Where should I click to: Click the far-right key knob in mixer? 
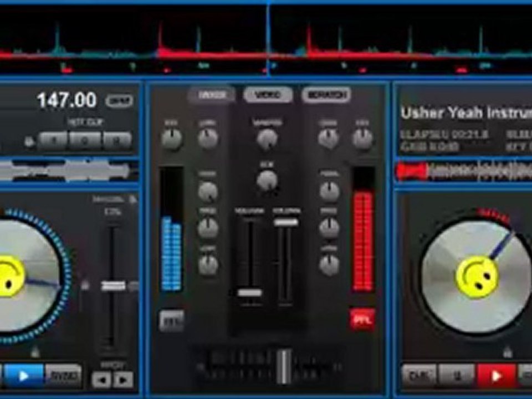point(362,139)
